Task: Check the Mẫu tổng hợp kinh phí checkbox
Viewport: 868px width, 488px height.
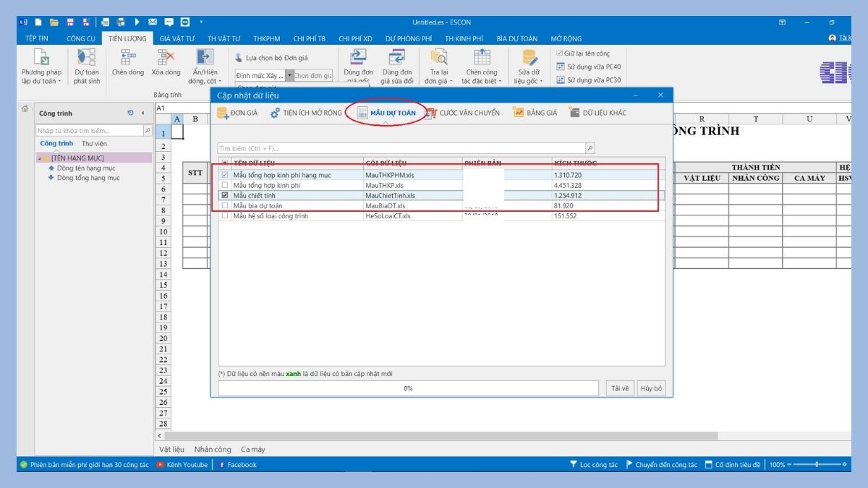Action: point(225,185)
